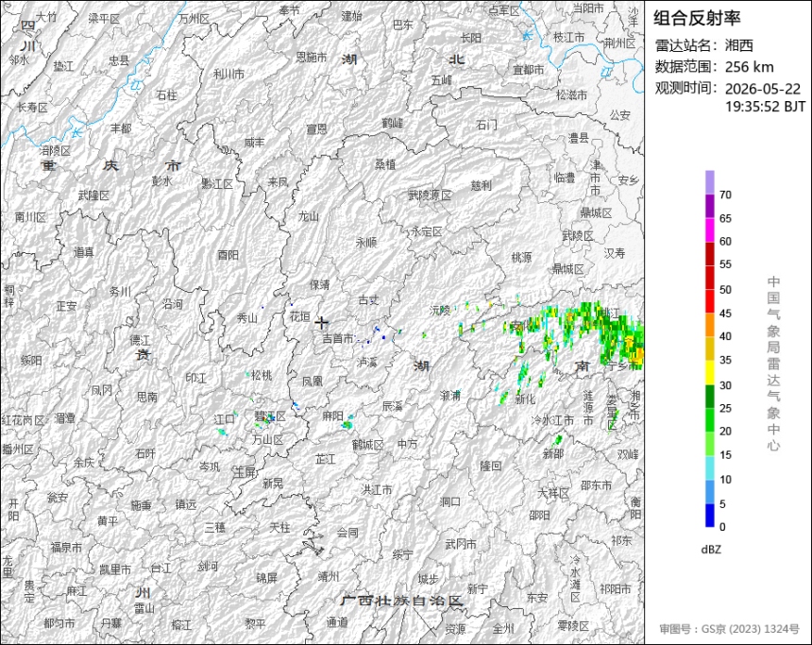Viewport: 812px width, 645px height.
Task: Click the black cross radar station marker
Action: pos(322,322)
